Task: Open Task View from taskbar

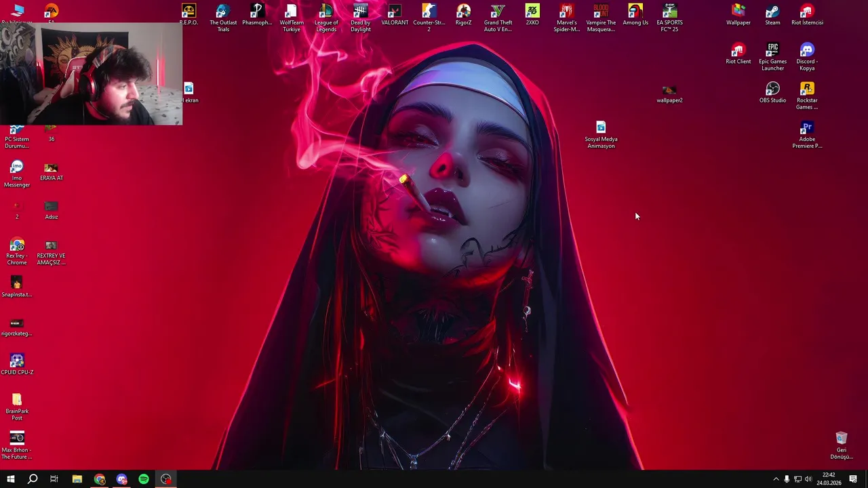Action: pyautogui.click(x=54, y=479)
